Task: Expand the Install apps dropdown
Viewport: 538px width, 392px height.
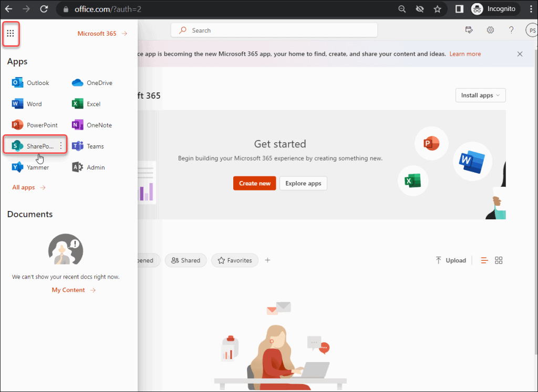Action: pos(480,96)
